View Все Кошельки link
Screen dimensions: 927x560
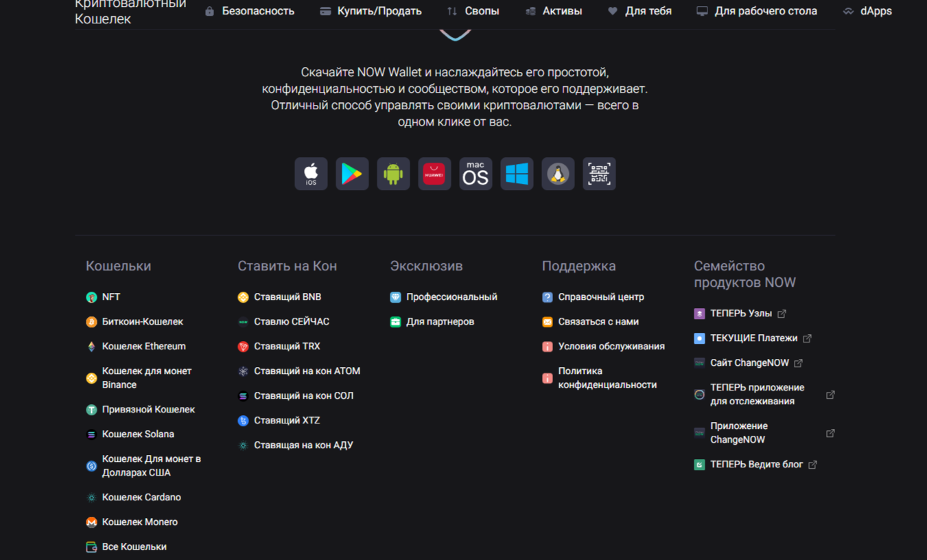134,547
